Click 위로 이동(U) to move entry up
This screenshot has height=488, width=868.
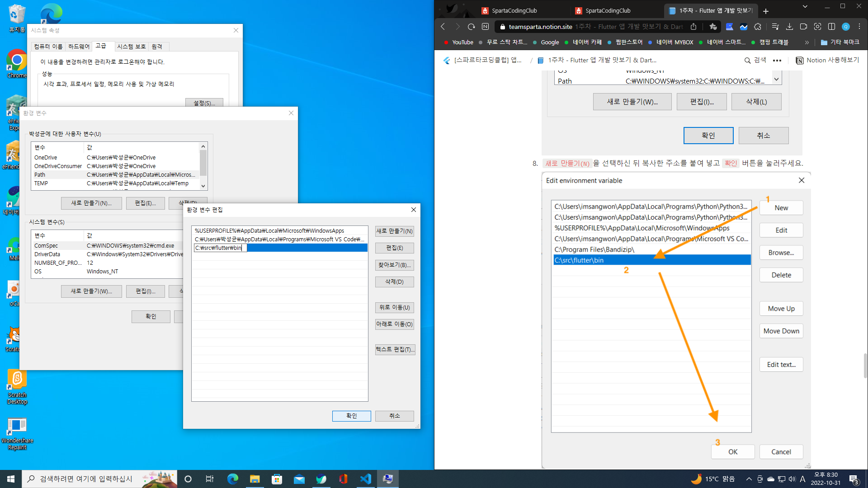coord(395,308)
